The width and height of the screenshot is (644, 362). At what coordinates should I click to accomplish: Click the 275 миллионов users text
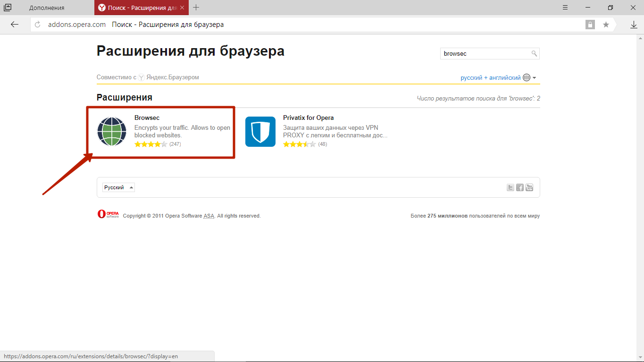[x=475, y=216]
